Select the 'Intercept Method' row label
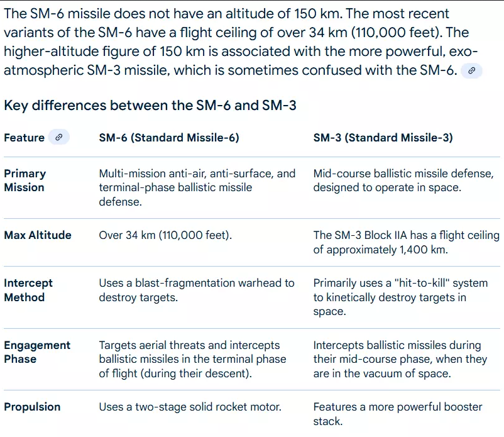Viewport: 504px width, 437px height. [28, 290]
